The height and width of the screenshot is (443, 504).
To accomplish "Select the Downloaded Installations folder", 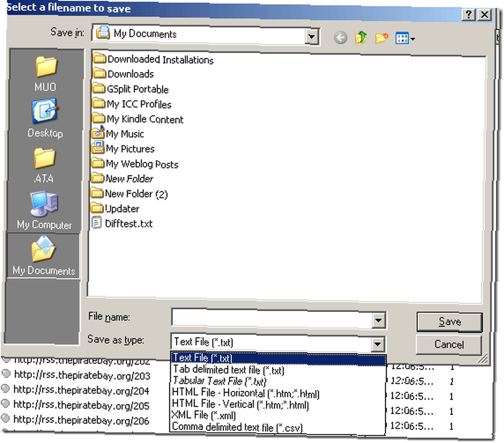I will coord(154,59).
